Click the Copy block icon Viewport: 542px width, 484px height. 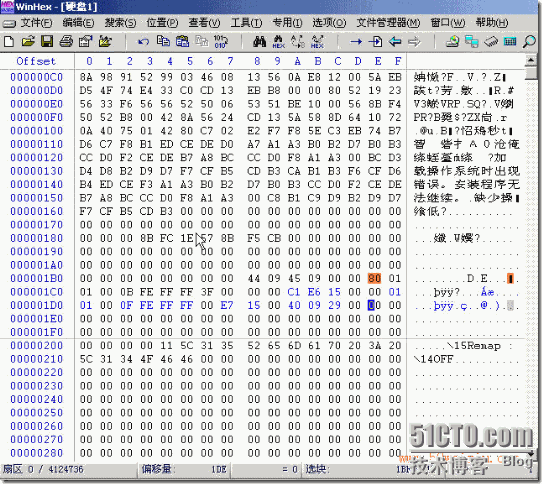click(163, 41)
